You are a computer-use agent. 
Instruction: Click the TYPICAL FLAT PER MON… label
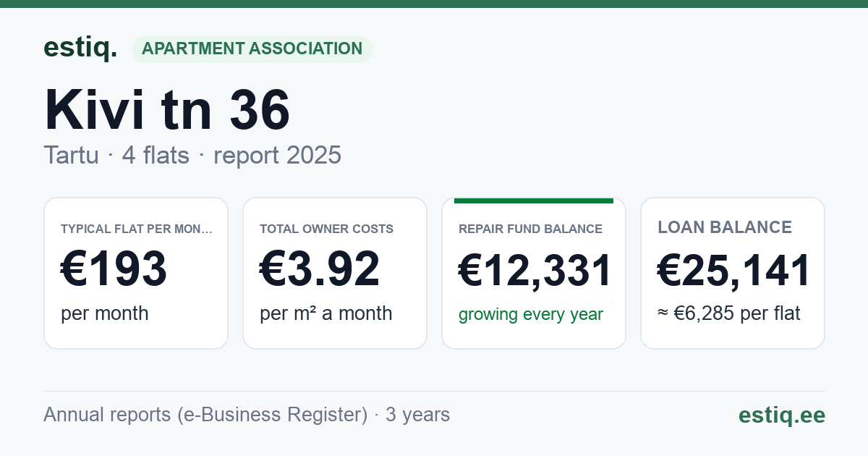[137, 229]
